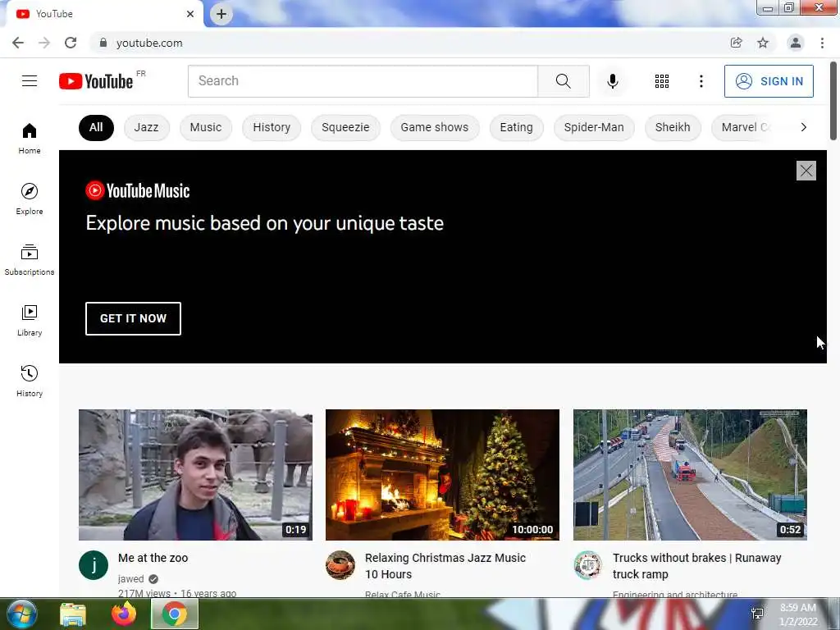Image resolution: width=840 pixels, height=630 pixels.
Task: Start voice search with microphone icon
Action: pos(613,81)
